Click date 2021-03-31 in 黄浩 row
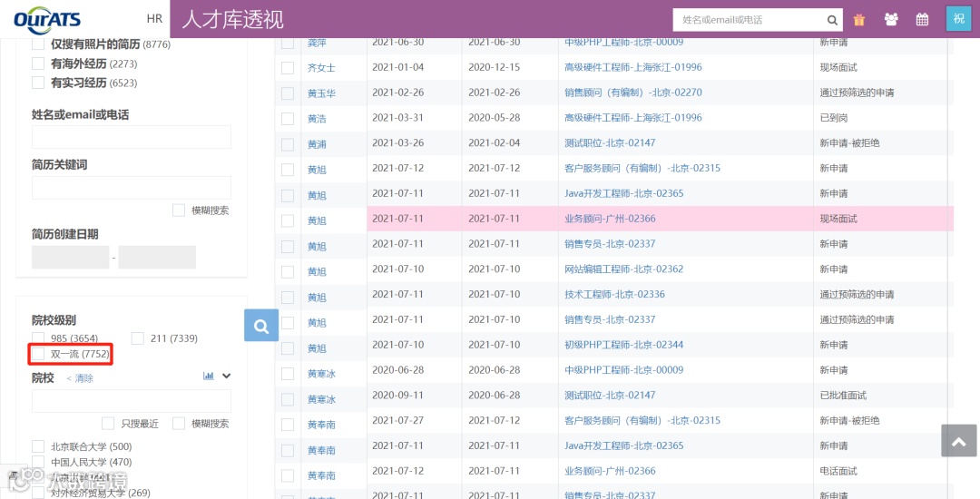 pos(398,117)
